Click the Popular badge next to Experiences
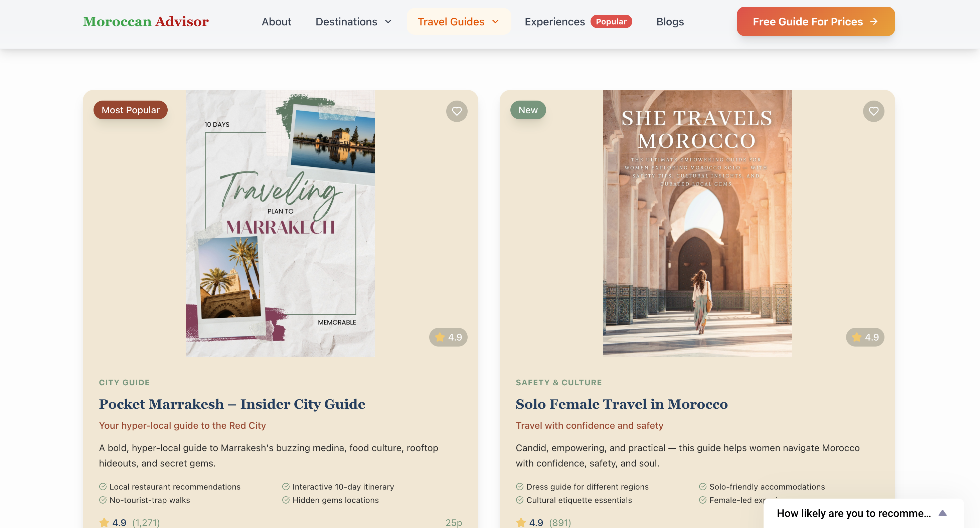The height and width of the screenshot is (528, 980). (x=611, y=22)
